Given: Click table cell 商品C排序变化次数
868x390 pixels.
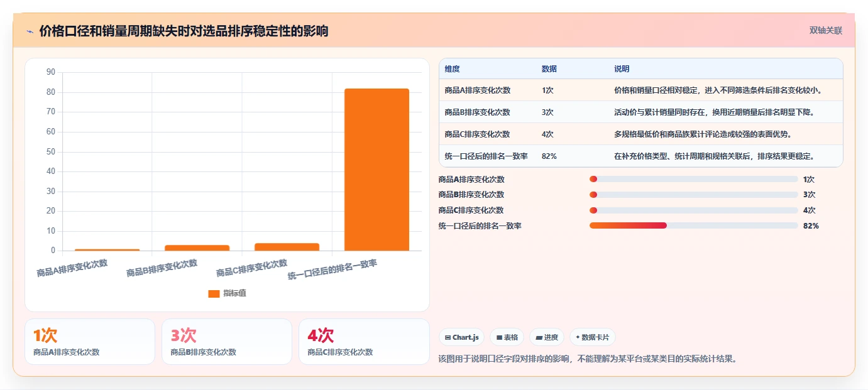Looking at the screenshot, I should [477, 134].
